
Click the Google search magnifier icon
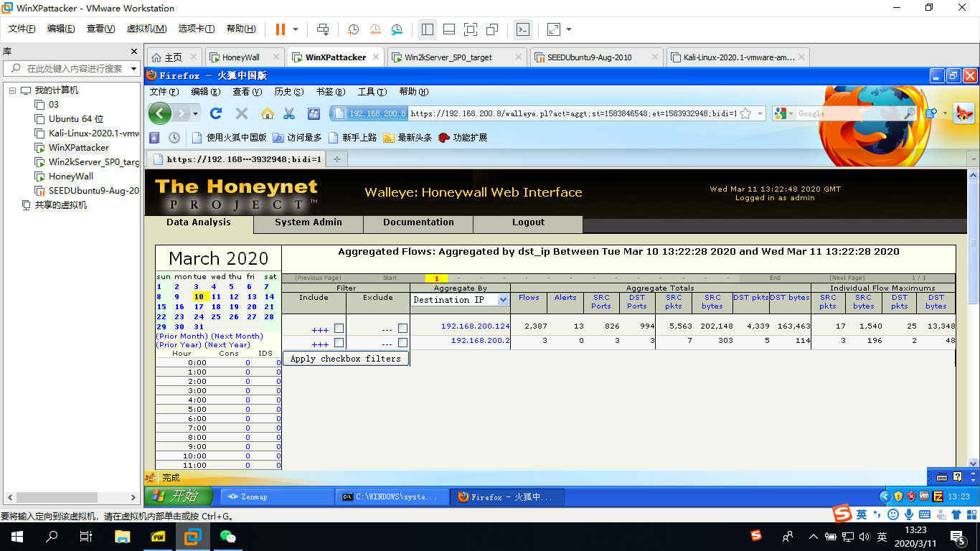click(909, 113)
